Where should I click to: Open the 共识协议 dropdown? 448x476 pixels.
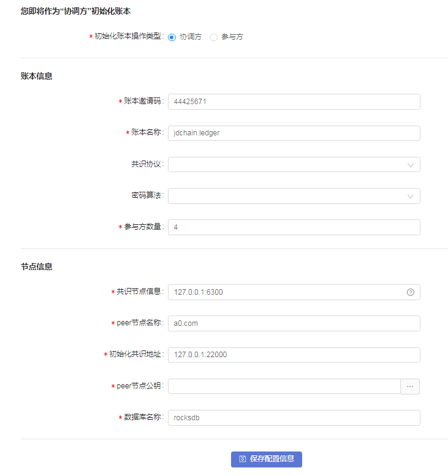click(x=294, y=165)
